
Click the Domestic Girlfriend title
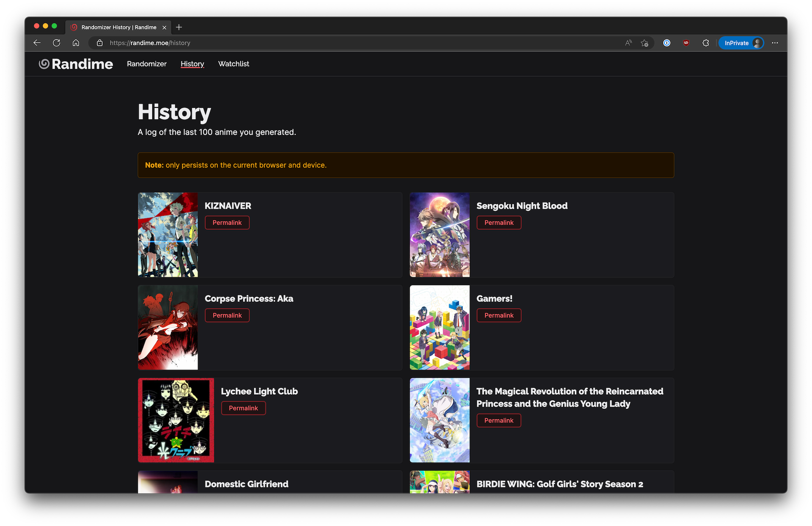coord(247,484)
